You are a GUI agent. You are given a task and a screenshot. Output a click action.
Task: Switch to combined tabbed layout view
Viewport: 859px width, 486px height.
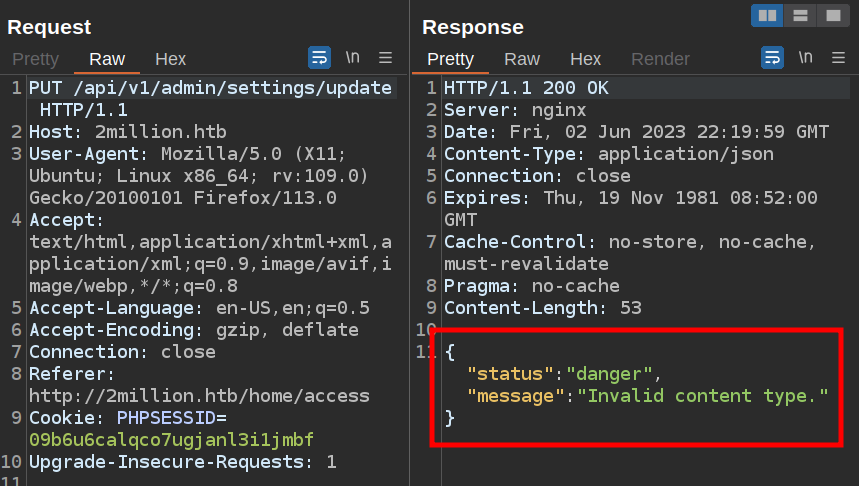coord(831,15)
